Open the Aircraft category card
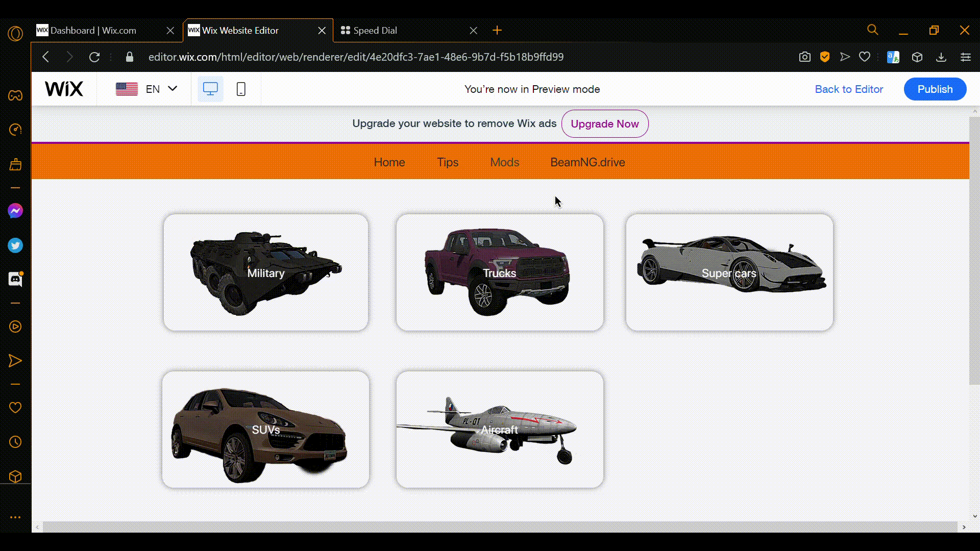Image resolution: width=980 pixels, height=551 pixels. point(500,430)
